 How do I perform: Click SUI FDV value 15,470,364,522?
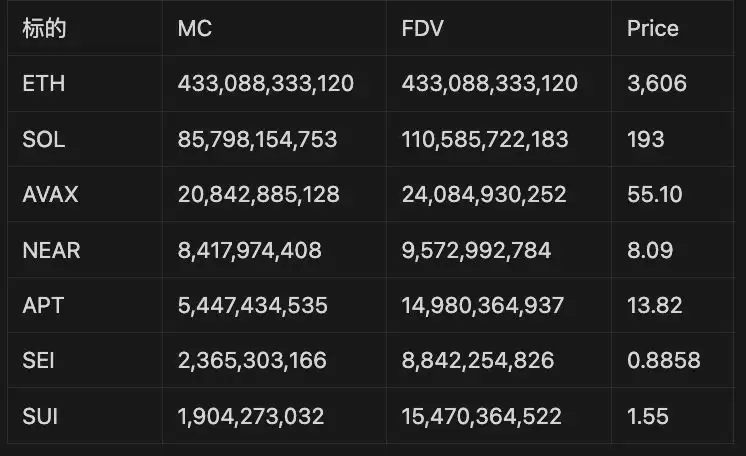[481, 415]
